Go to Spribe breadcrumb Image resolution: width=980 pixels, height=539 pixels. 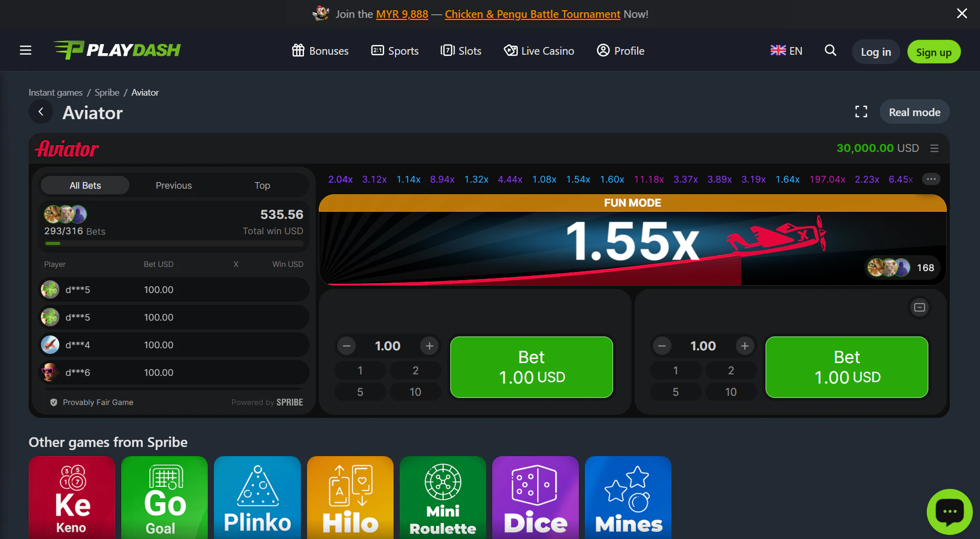(x=107, y=93)
